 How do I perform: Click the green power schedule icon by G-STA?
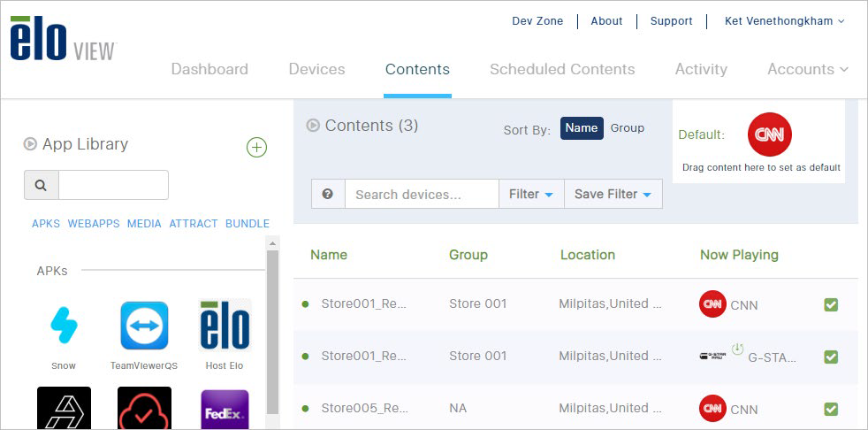coord(737,349)
